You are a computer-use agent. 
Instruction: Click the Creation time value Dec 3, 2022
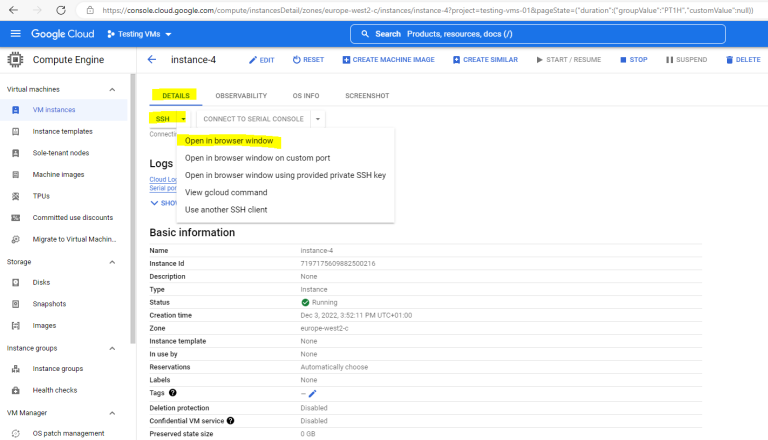coord(356,316)
